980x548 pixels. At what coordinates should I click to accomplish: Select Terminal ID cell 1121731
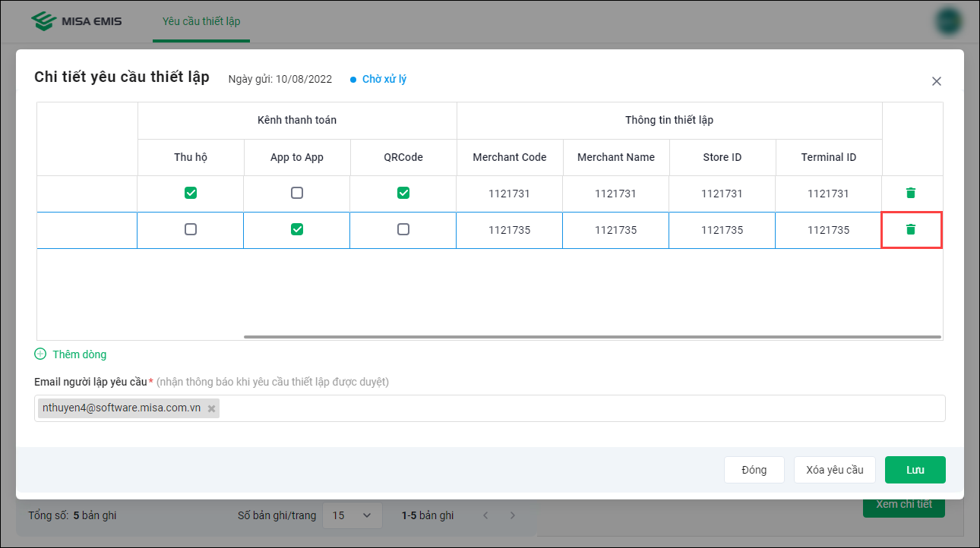[829, 194]
